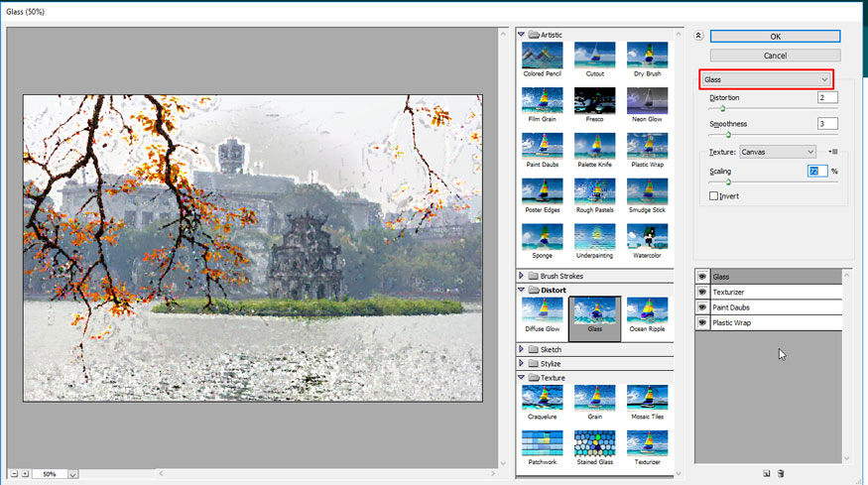Apply the Dry Brush filter
This screenshot has width=868, height=485.
tap(647, 56)
